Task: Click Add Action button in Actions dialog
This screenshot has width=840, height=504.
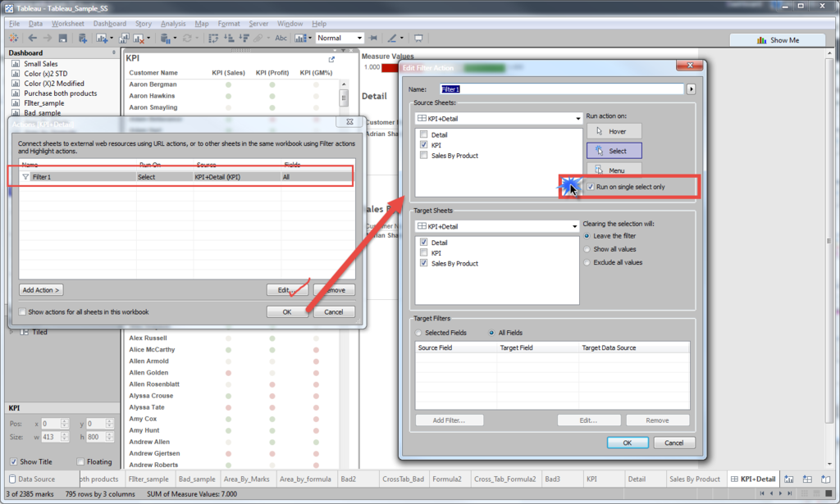Action: [x=41, y=290]
